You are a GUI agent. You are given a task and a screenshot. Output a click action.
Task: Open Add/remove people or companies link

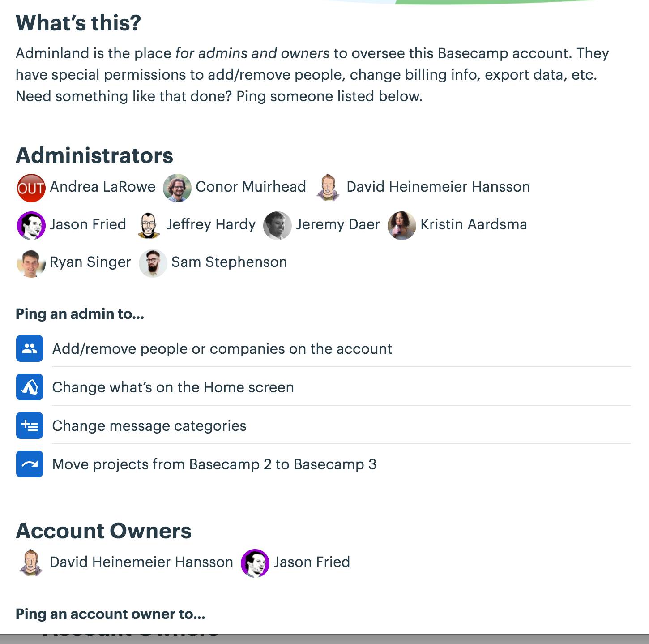click(x=222, y=348)
